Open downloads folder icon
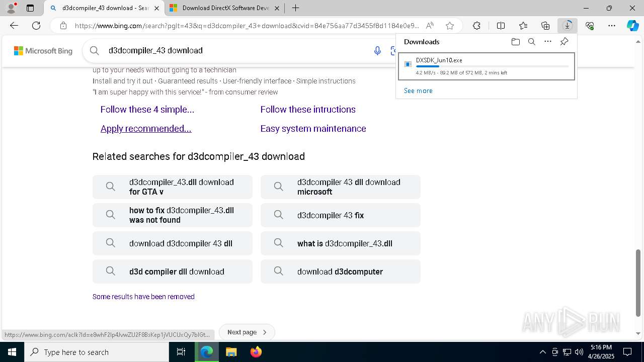The width and height of the screenshot is (644, 362). [515, 42]
